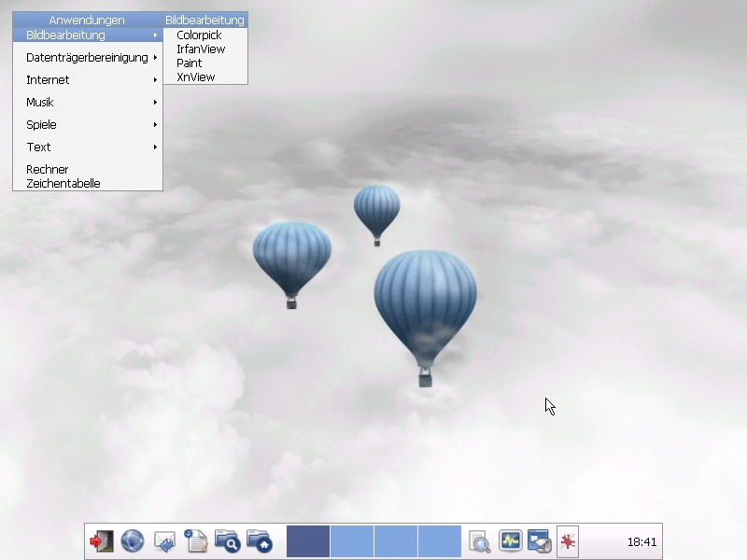
Task: Open the system monitor pulse icon
Action: tap(510, 541)
